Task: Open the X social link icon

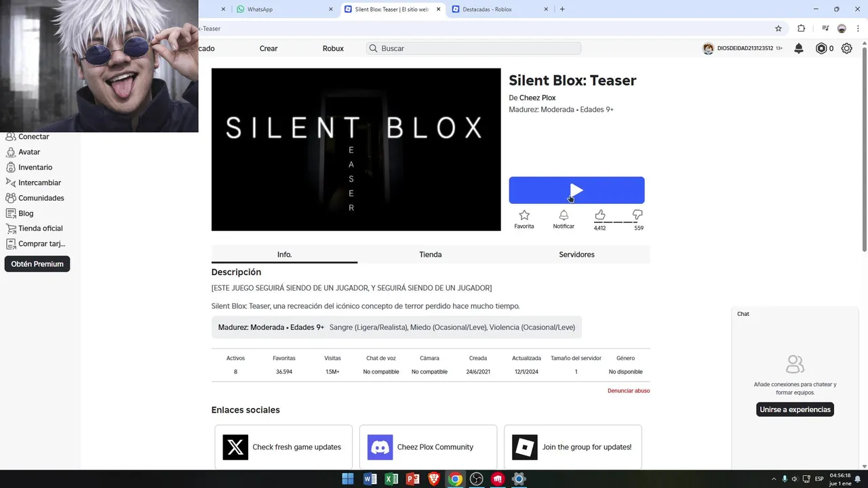Action: (235, 447)
